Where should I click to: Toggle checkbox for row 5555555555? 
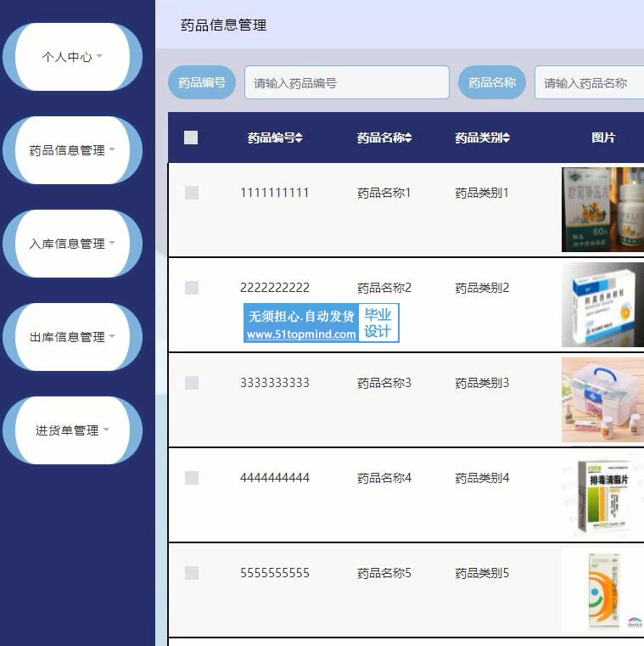click(x=192, y=573)
